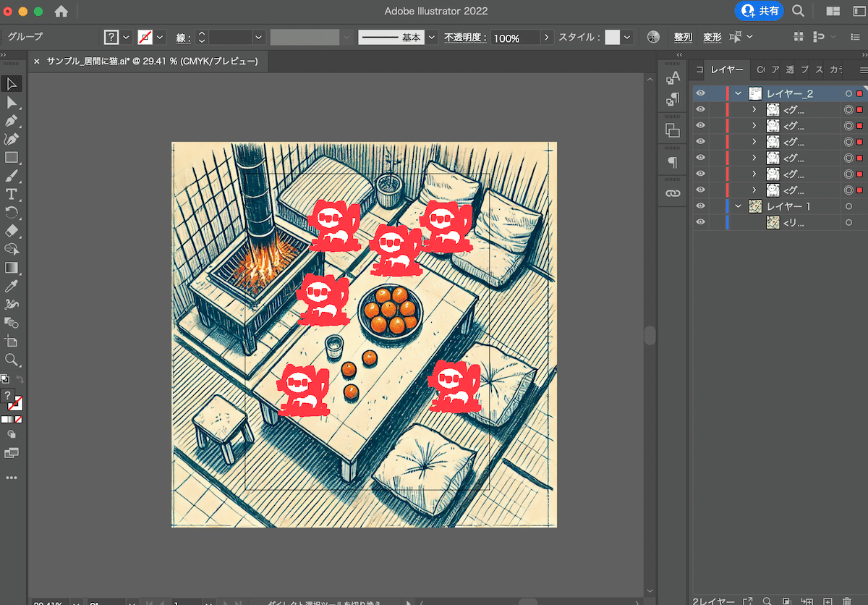
Task: Select the Artboard tool
Action: (x=12, y=341)
